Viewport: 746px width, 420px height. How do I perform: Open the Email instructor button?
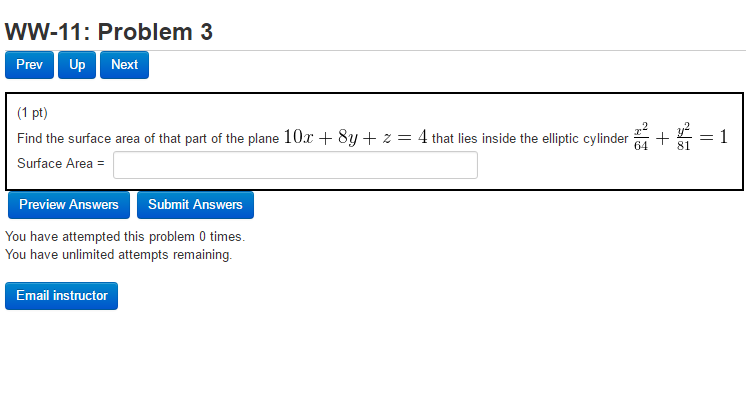pos(62,296)
